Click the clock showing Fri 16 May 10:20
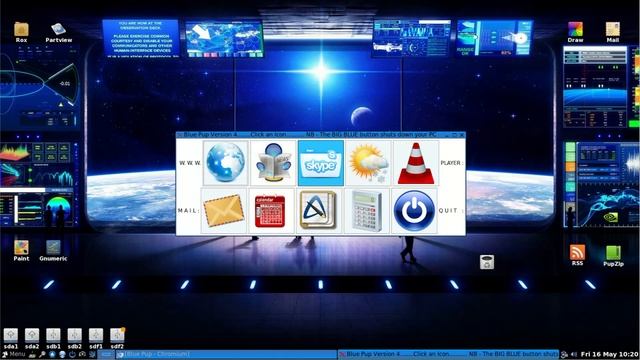The width and height of the screenshot is (640, 360). coord(609,354)
